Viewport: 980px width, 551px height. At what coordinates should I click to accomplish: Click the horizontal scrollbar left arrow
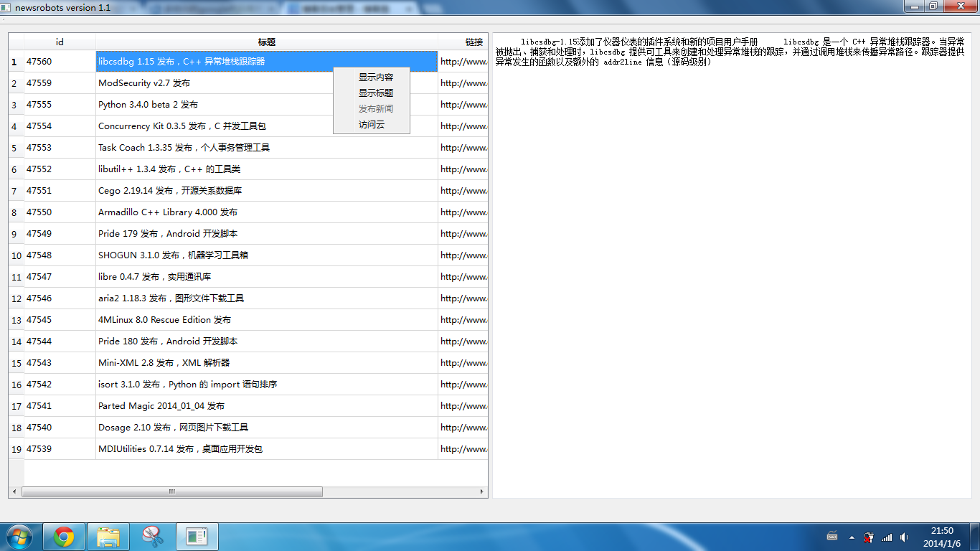pyautogui.click(x=15, y=491)
